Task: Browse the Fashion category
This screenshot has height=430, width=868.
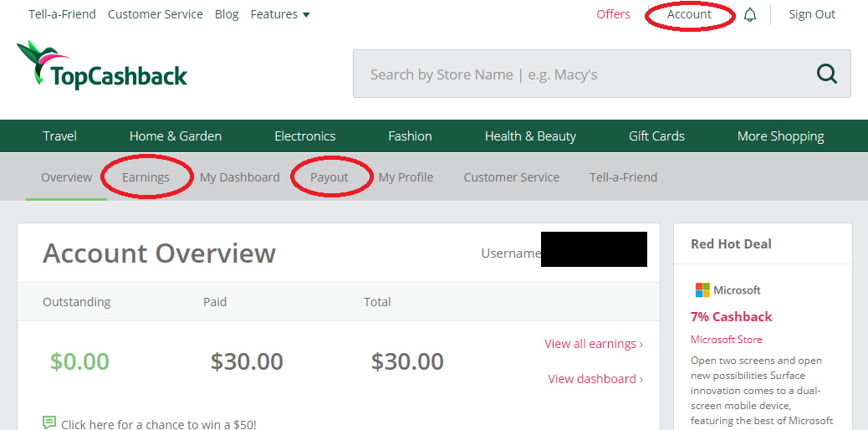Action: pyautogui.click(x=411, y=136)
